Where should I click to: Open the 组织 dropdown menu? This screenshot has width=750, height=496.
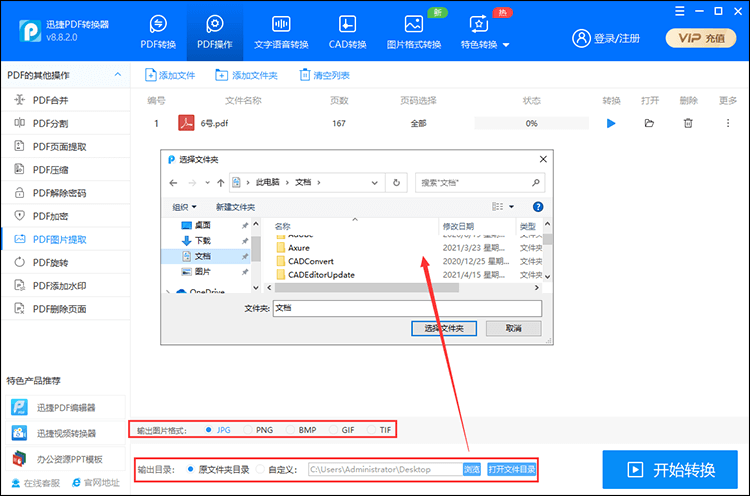(184, 207)
